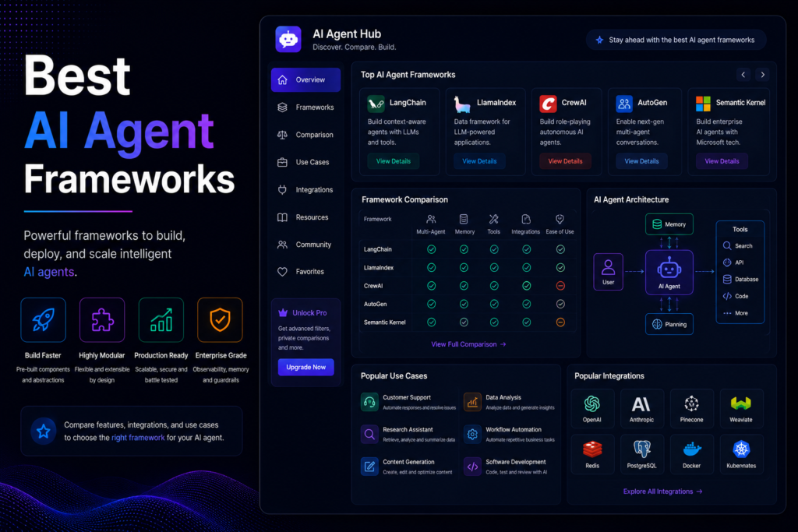Screen dimensions: 798x532
Task: Click the AI Agent Hub robot logo
Action: 288,39
